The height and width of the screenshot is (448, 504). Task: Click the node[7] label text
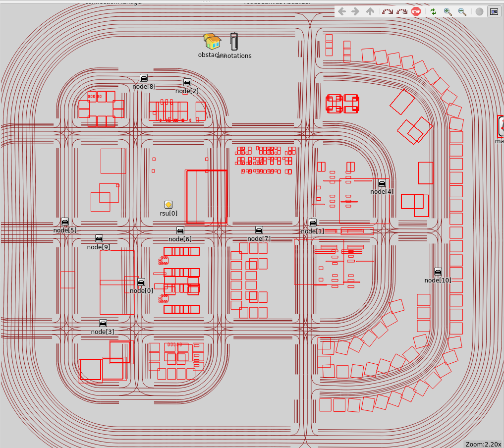(x=259, y=238)
